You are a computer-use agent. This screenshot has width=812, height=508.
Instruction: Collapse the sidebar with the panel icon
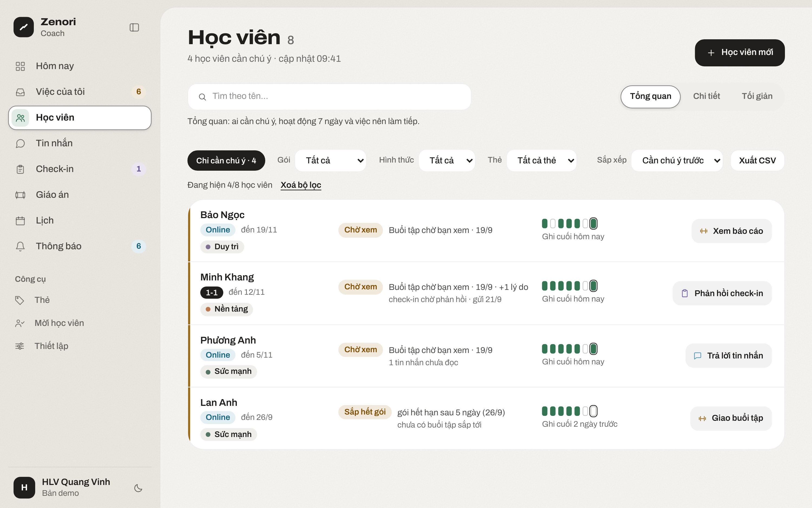[x=134, y=27]
